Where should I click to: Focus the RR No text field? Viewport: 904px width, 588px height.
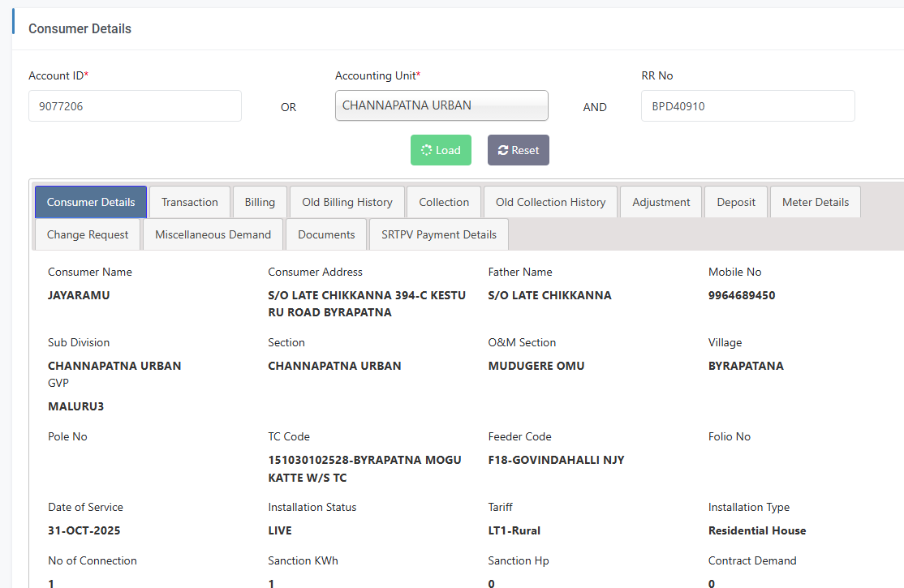click(747, 105)
